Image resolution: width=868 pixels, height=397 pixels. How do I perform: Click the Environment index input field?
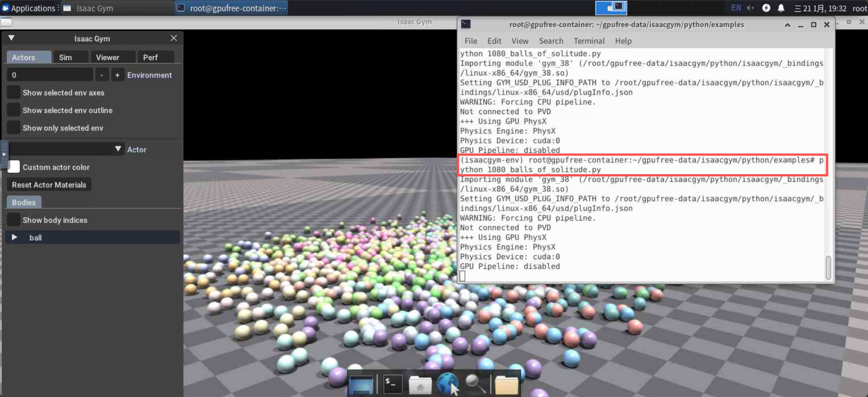point(50,75)
